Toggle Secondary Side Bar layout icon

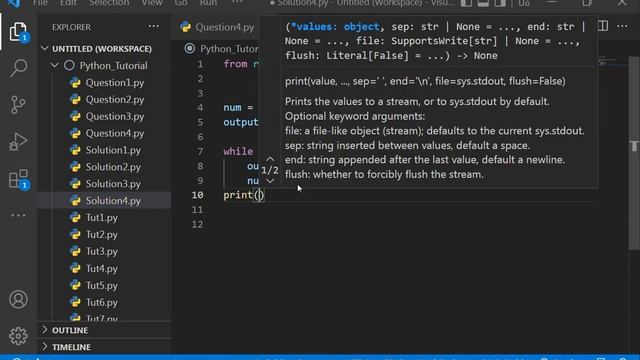point(500,3)
